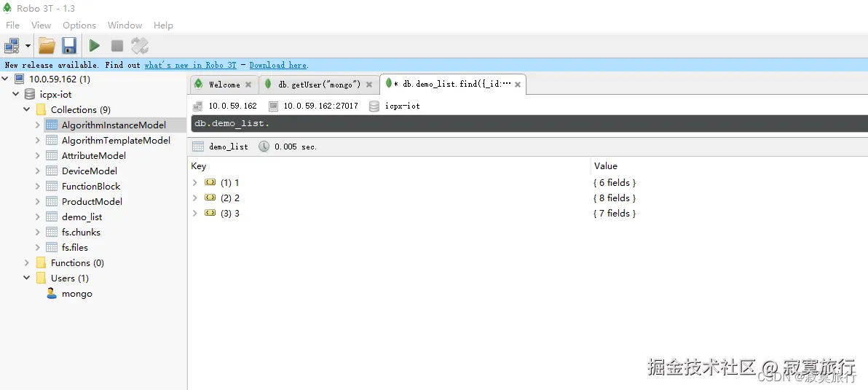Follow the 'what's new in Robo 3T' link

[x=191, y=66]
